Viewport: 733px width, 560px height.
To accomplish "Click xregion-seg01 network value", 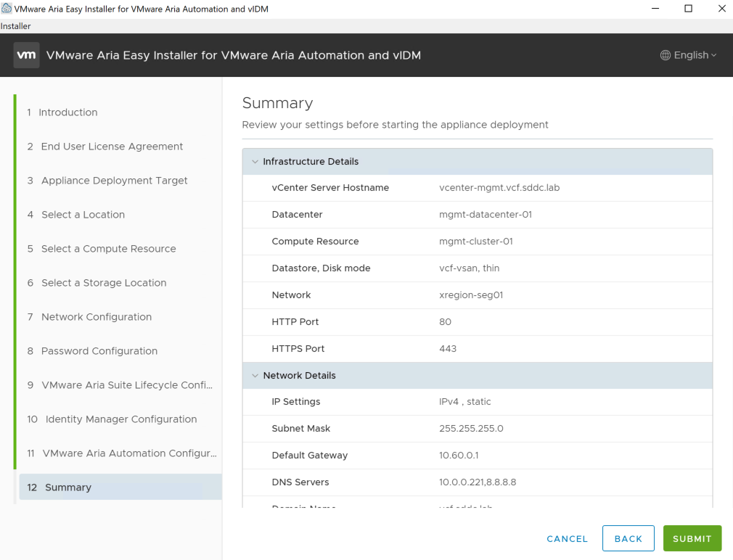I will [x=471, y=295].
